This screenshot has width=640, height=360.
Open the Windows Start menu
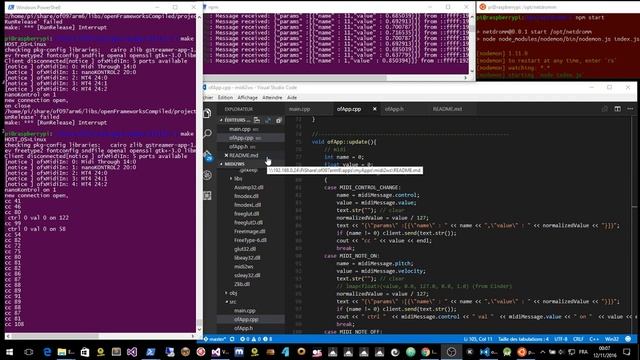9,352
